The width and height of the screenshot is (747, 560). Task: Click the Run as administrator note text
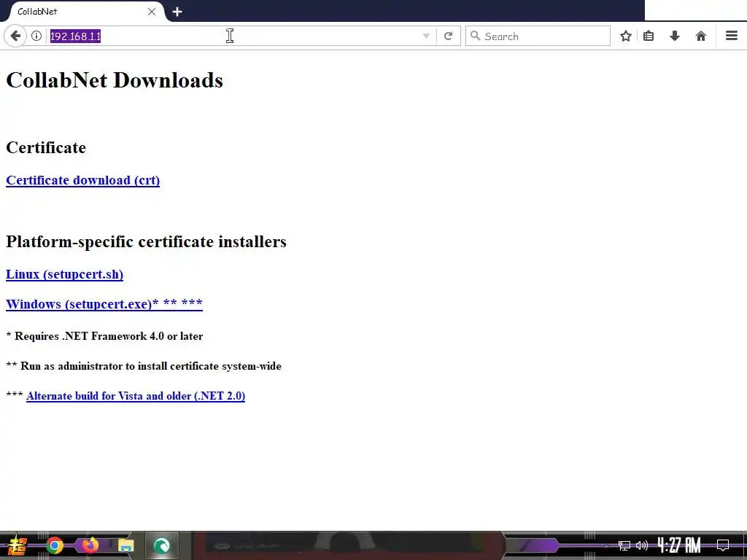click(144, 366)
